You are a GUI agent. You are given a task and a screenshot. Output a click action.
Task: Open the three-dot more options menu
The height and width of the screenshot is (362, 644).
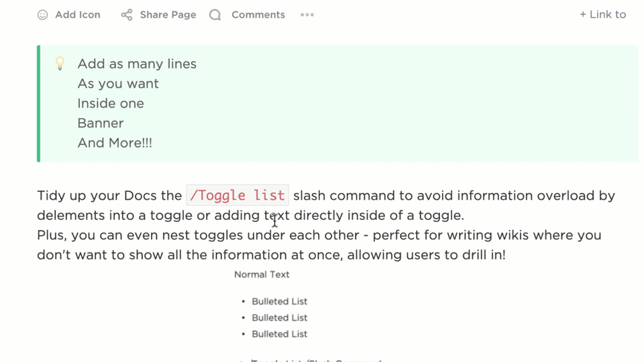(307, 15)
